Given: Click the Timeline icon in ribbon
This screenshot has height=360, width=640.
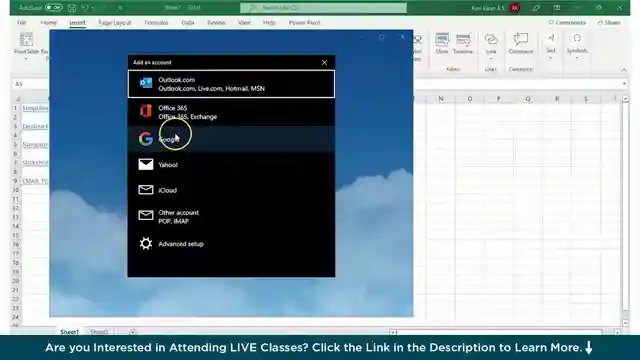Looking at the screenshot, I should [x=463, y=43].
